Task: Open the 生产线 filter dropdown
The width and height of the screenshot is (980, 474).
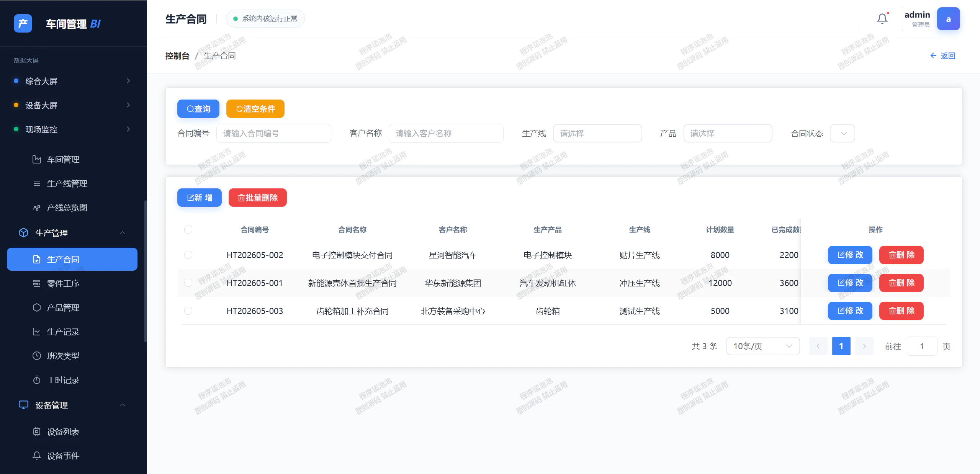Action: click(x=597, y=133)
